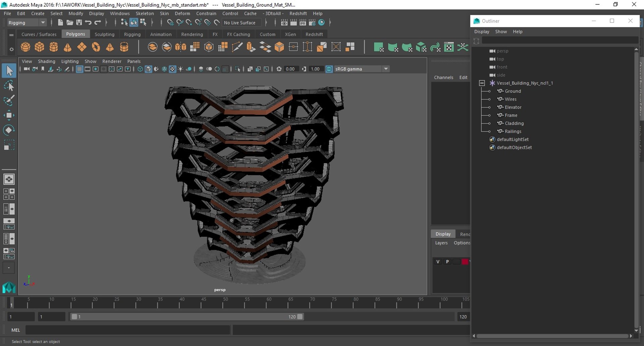Create a polygon sphere from the shelf
Viewport: 644px width, 346px height.
pyautogui.click(x=25, y=47)
